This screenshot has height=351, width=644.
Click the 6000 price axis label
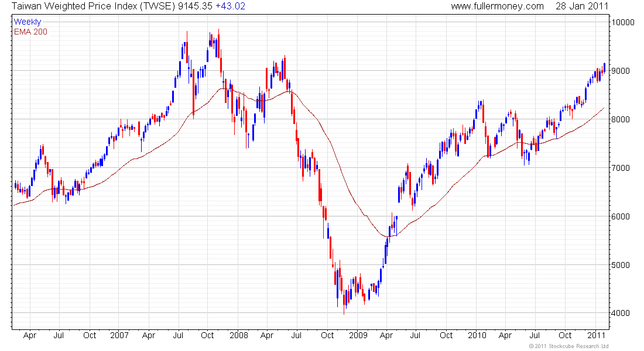621,216
